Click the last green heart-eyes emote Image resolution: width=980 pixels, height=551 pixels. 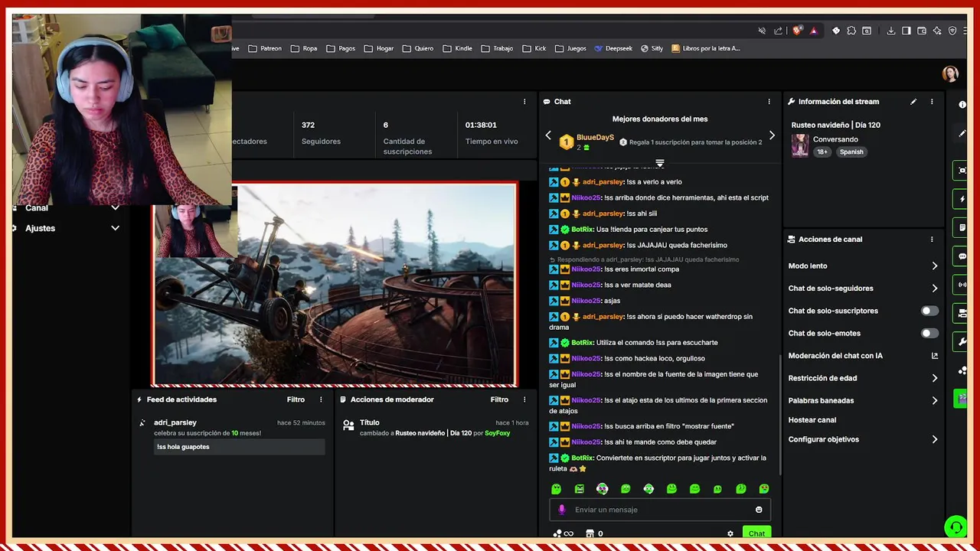pos(764,489)
